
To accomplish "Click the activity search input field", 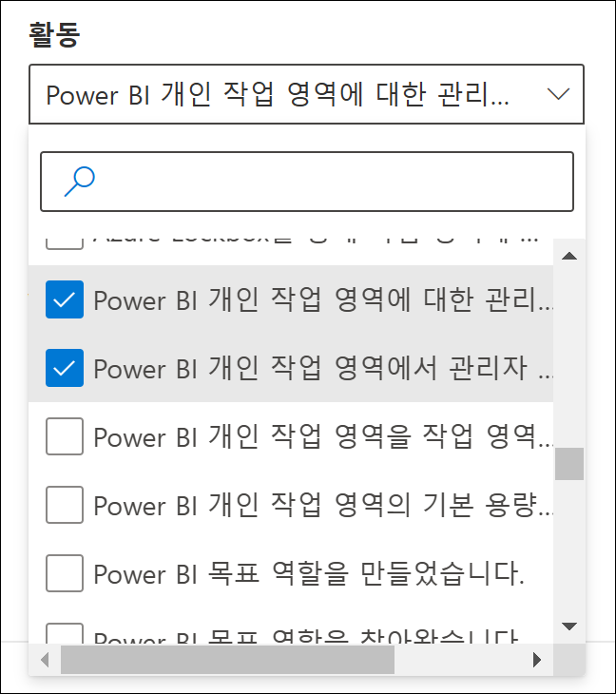I will [x=307, y=182].
